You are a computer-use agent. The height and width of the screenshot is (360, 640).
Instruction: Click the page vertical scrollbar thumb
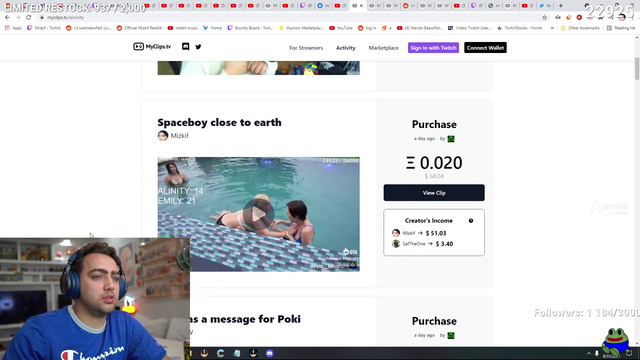[637, 69]
